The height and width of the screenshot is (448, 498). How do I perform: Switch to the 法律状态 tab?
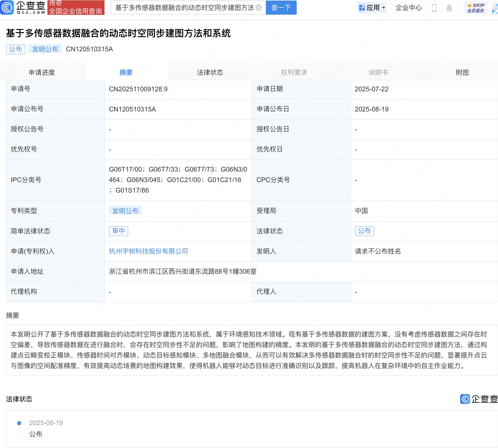pyautogui.click(x=210, y=72)
